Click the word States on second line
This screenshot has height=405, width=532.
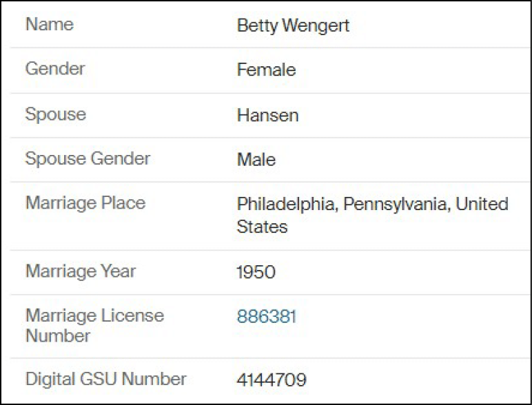point(262,227)
